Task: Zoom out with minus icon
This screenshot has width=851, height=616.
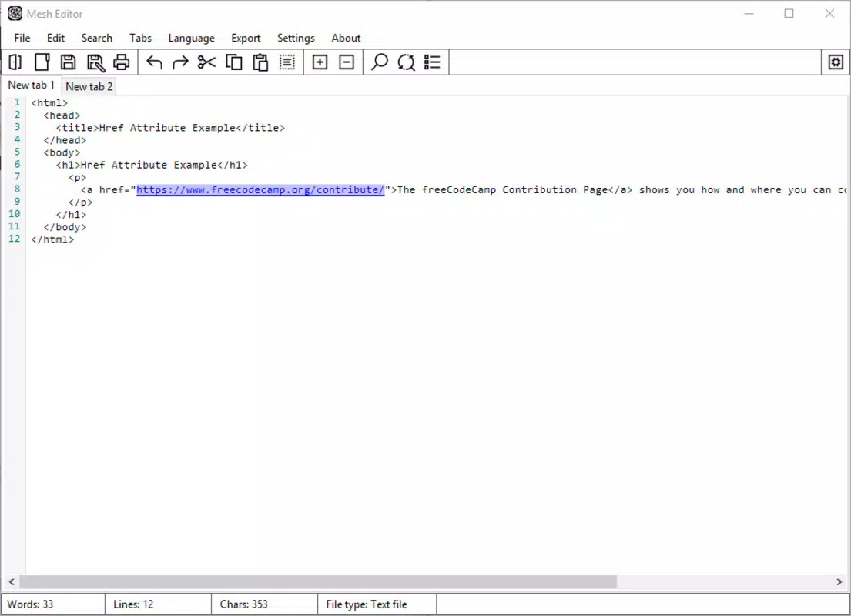Action: 347,62
